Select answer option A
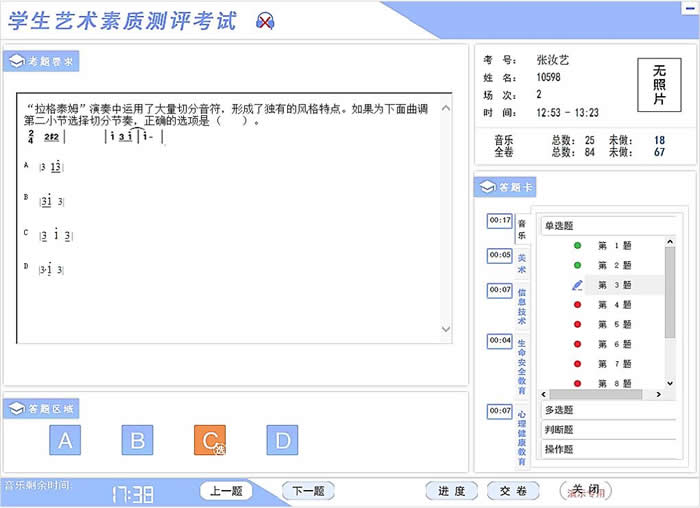This screenshot has height=508, width=700. [x=65, y=440]
